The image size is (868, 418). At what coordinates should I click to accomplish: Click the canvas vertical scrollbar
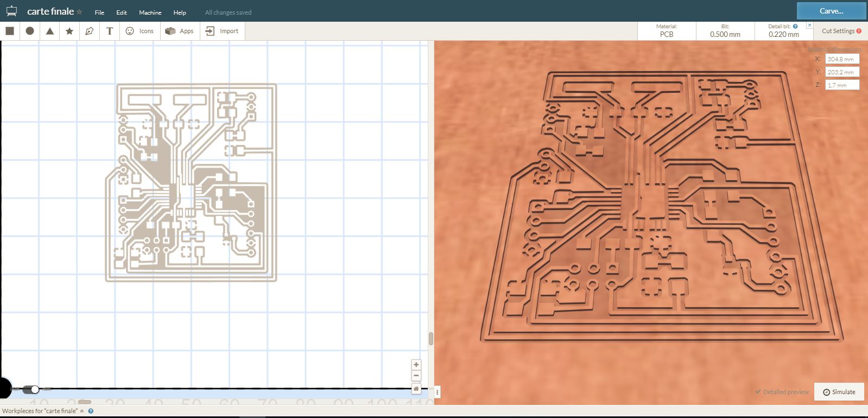pos(430,339)
